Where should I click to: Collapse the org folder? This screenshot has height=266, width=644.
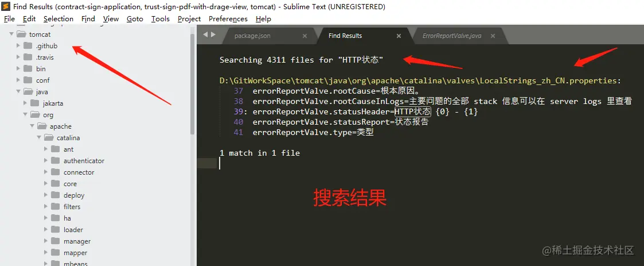click(x=25, y=114)
